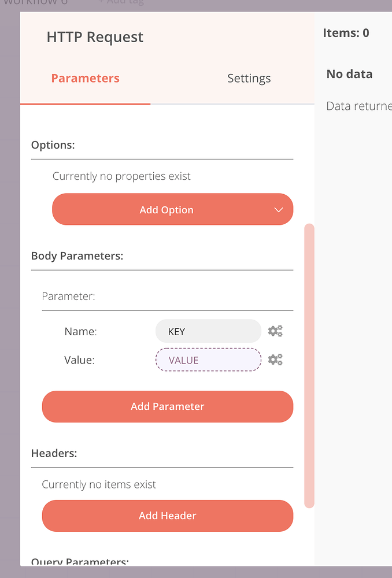
Task: Open the gears icon beside the Value field
Action: point(275,360)
